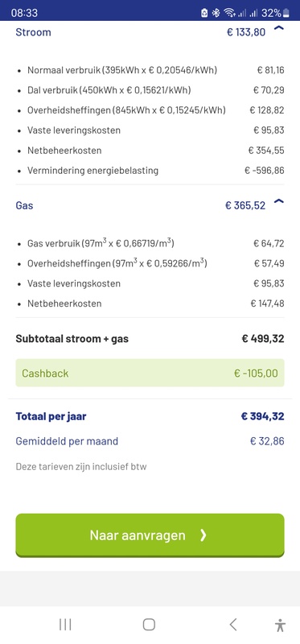
Task: Tap the green Cashback banner
Action: click(150, 373)
